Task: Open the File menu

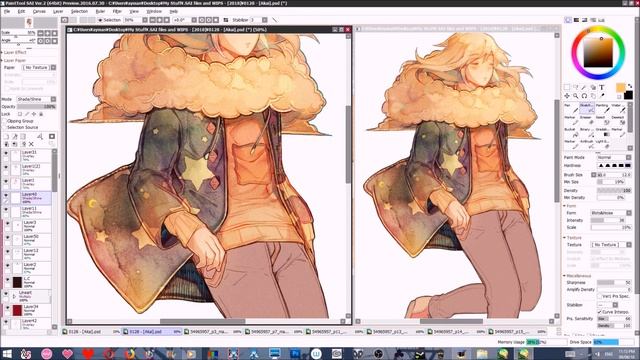Action: coord(7,11)
